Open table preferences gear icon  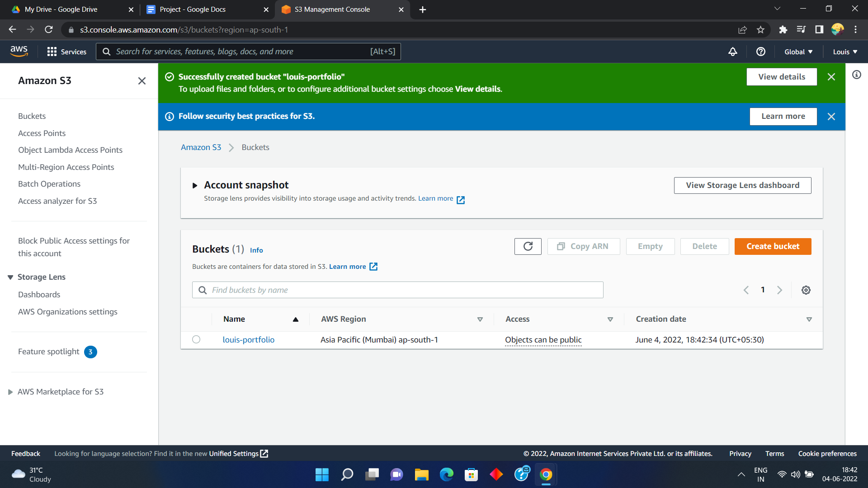tap(806, 290)
